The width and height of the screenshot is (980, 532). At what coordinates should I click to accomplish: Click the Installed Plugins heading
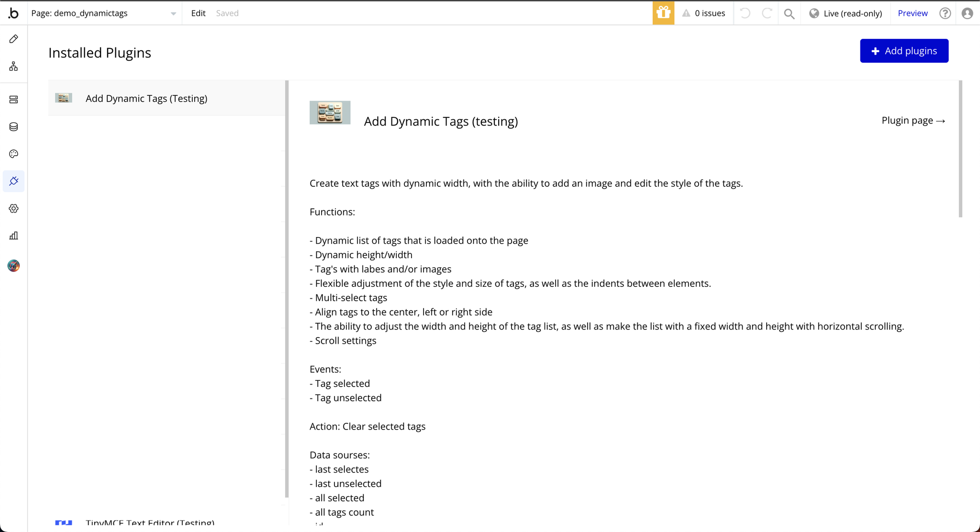coord(100,53)
